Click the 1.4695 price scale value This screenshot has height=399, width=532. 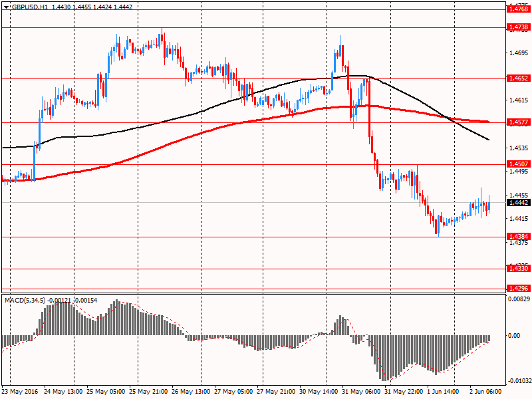click(518, 53)
